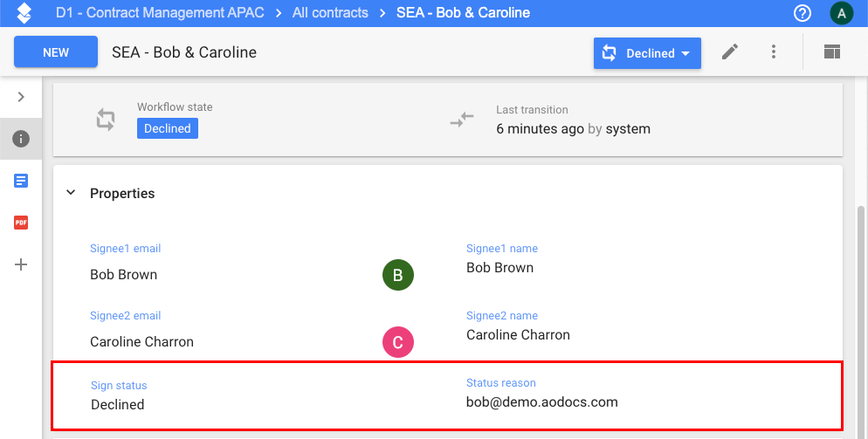Expand the left sidebar chevron
This screenshot has width=868, height=439.
point(21,97)
